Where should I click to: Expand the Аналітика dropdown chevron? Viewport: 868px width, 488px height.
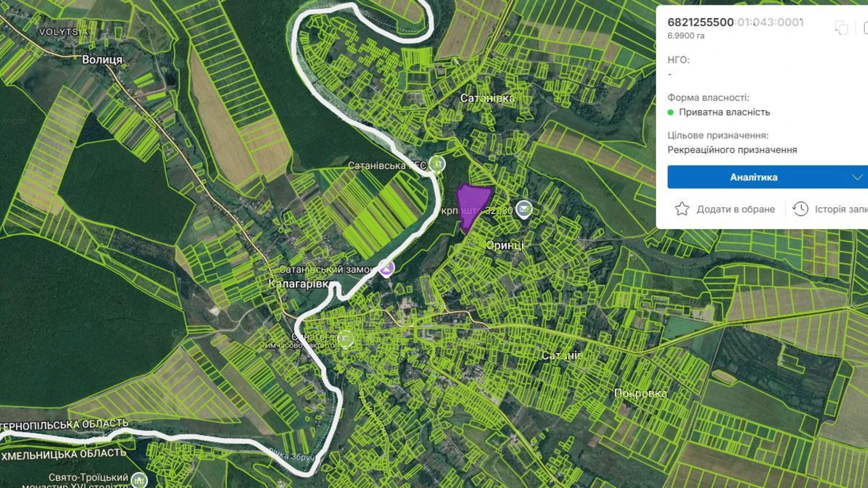coord(857,177)
